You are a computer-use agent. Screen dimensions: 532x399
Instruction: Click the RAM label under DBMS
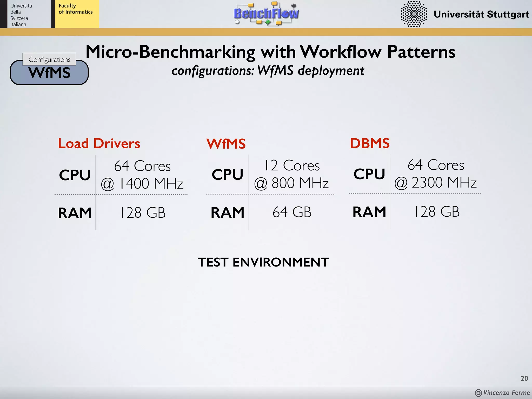[369, 212]
